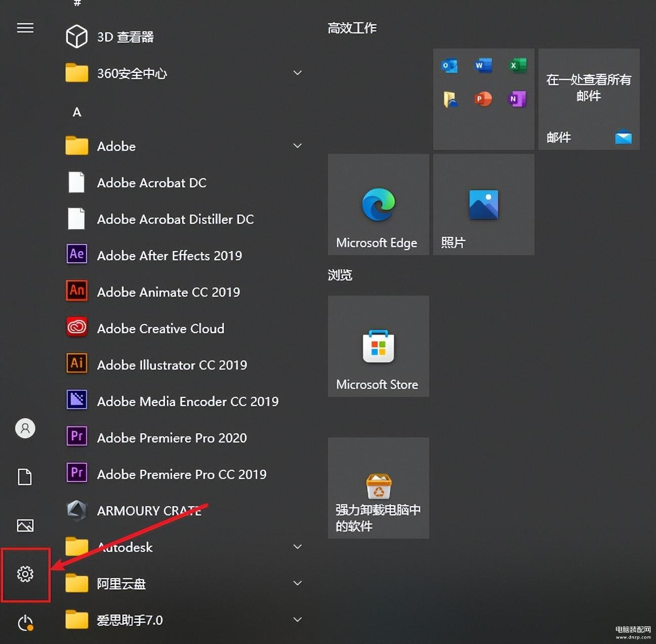Open the 照片 tile
Screen dimensions: 656x644
point(484,205)
